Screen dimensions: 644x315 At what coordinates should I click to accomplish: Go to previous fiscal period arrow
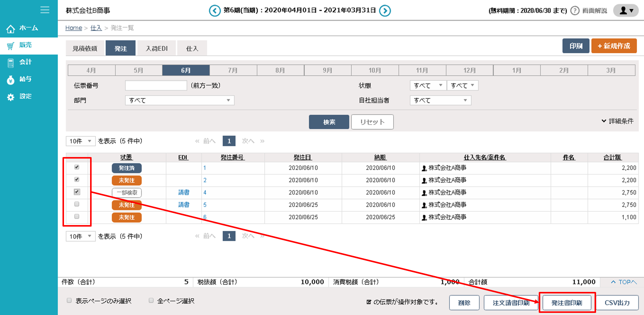pos(214,11)
